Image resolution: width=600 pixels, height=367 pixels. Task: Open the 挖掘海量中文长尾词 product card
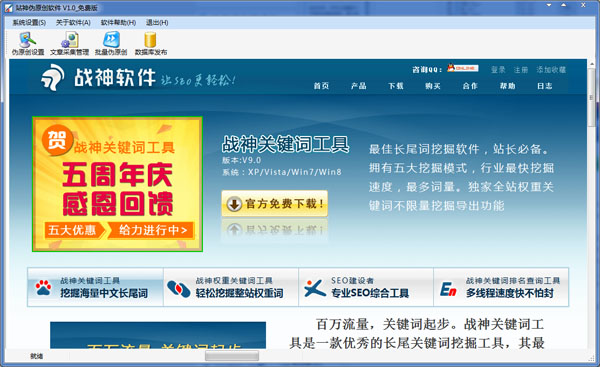(x=95, y=287)
